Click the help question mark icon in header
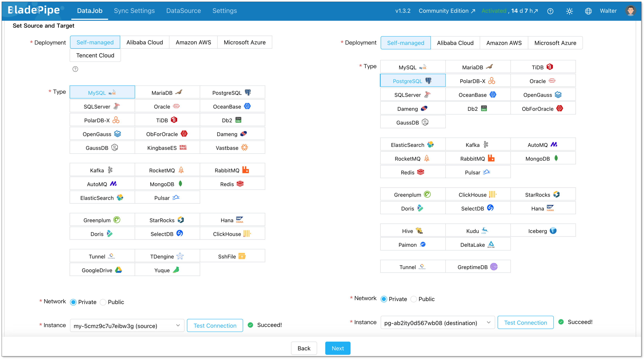 550,11
